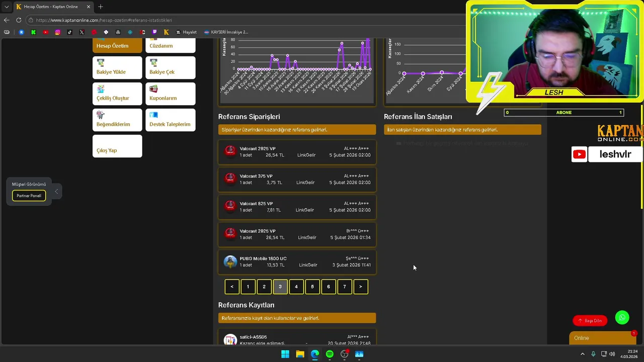Screen dimensions: 644x362
Task: Open the Beğendiklerim card
Action: (117, 120)
